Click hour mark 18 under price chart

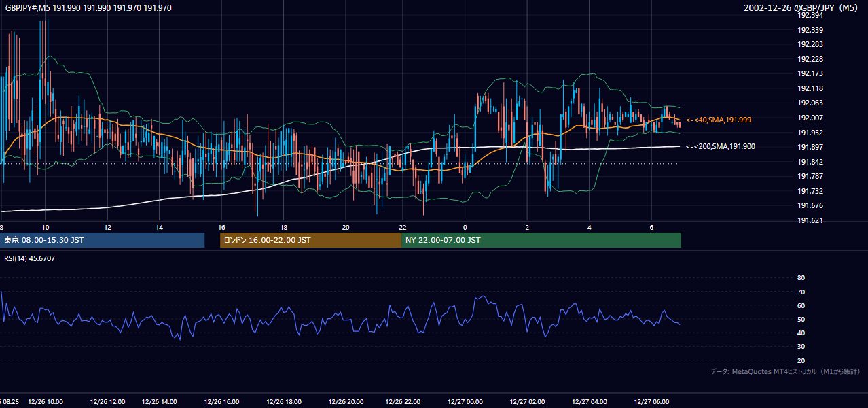click(283, 227)
